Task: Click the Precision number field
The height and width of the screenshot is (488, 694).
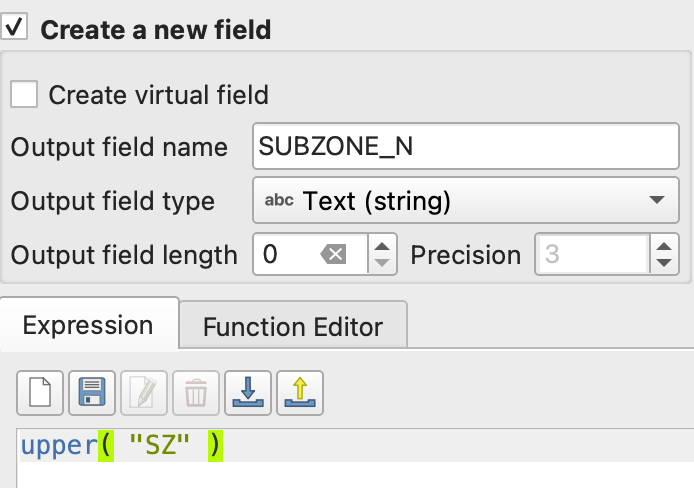Action: (592, 255)
